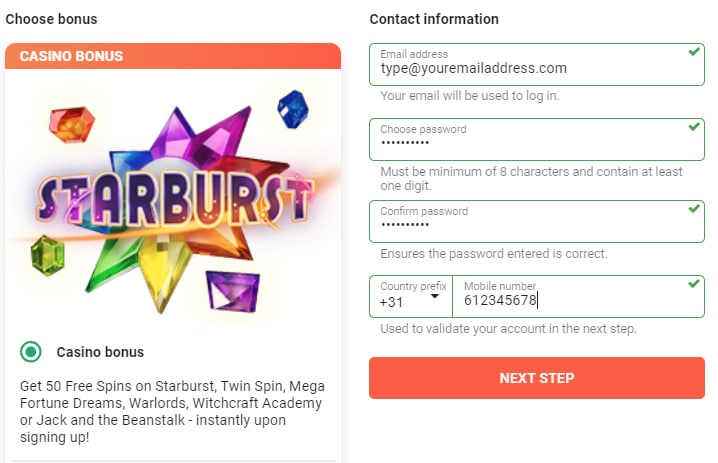The width and height of the screenshot is (718, 463).
Task: Click the checkmark in Confirm password field
Action: [x=694, y=209]
